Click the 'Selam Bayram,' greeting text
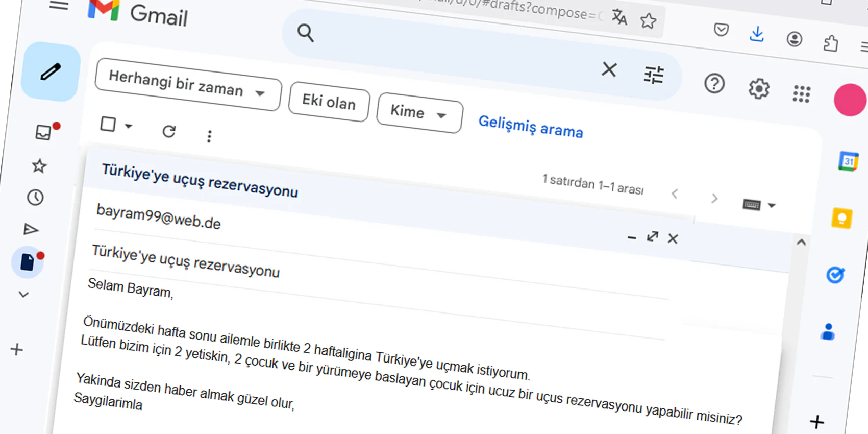Image resolution: width=868 pixels, height=434 pixels. [131, 288]
